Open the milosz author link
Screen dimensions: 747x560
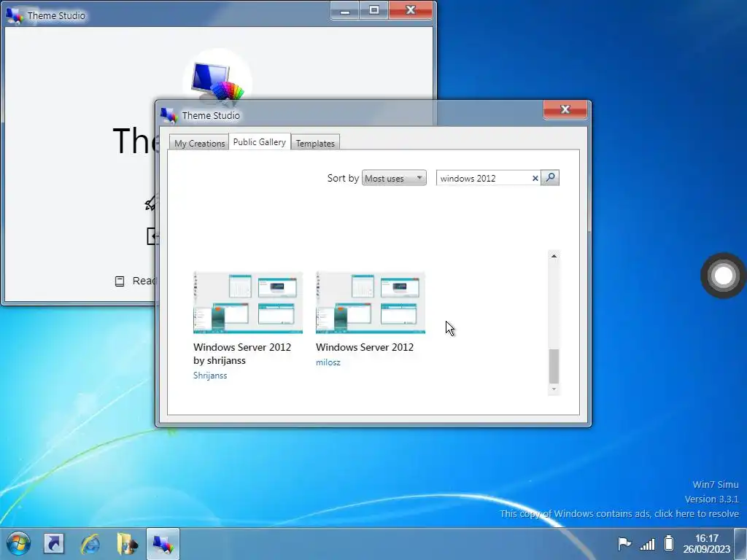[x=328, y=362]
